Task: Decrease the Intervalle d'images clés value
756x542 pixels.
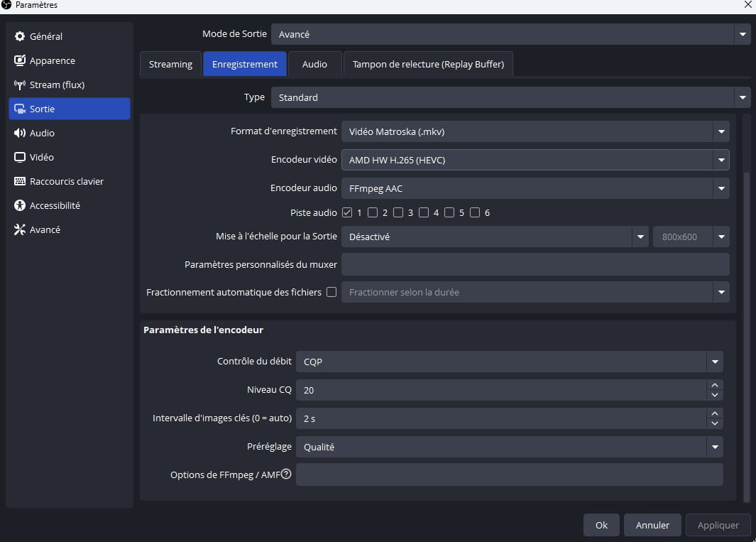Action: pos(715,424)
